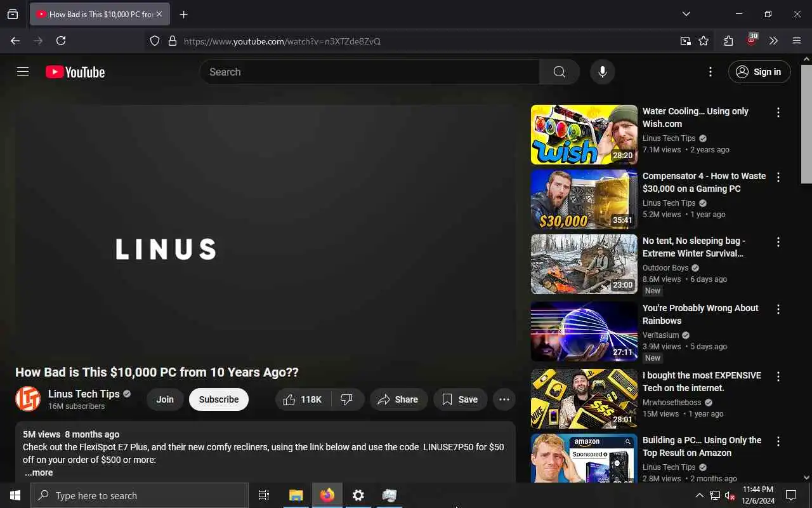This screenshot has width=812, height=508.
Task: Click Mrwhosetheboss channel name
Action: click(672, 403)
